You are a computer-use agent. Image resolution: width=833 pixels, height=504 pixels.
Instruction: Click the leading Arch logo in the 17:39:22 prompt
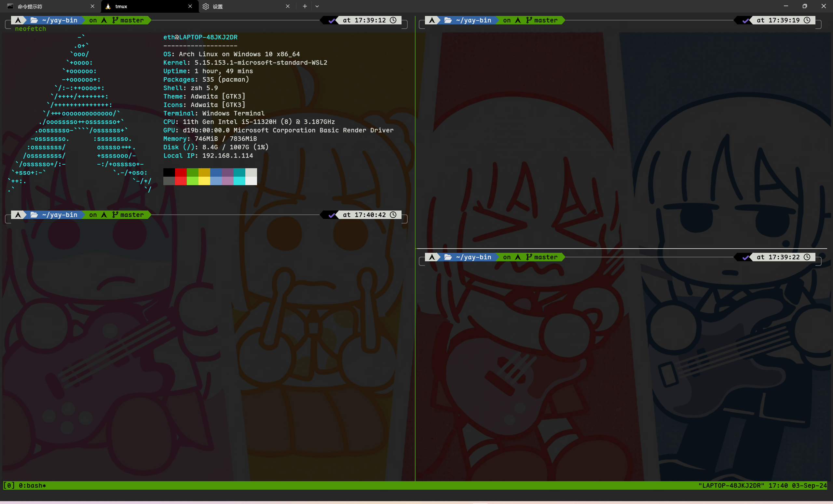tap(432, 257)
